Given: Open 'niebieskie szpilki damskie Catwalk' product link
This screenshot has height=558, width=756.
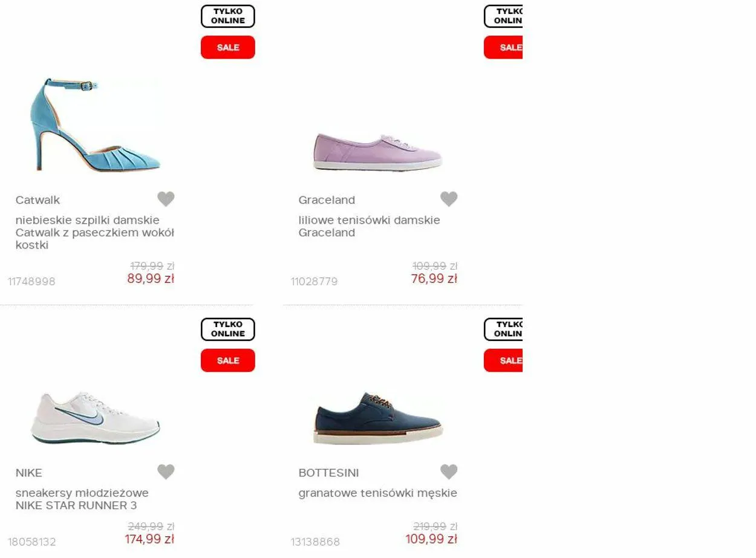Looking at the screenshot, I should [x=95, y=233].
